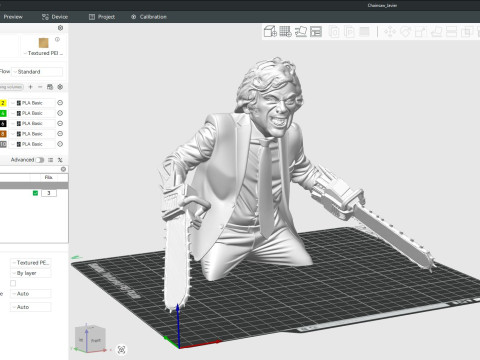Remove a filament with the minus icon
Viewport: 480px width, 360px height.
(40, 87)
